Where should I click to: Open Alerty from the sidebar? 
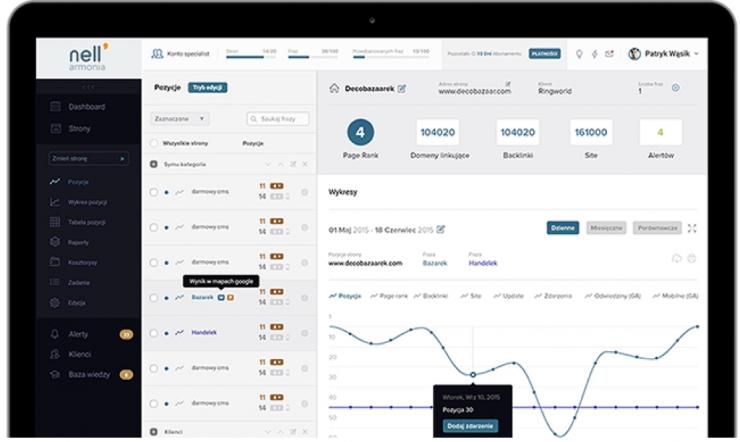pos(78,334)
